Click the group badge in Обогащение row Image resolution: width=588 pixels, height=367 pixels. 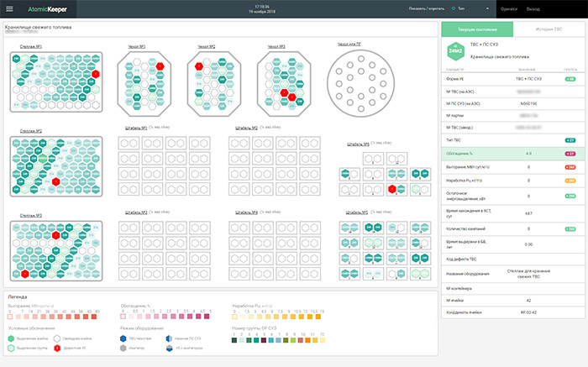click(570, 155)
